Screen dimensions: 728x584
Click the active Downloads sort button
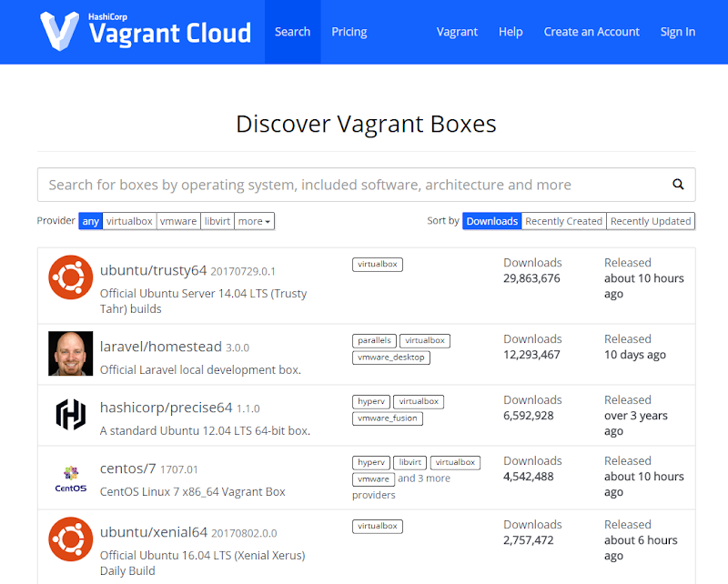pyautogui.click(x=491, y=220)
